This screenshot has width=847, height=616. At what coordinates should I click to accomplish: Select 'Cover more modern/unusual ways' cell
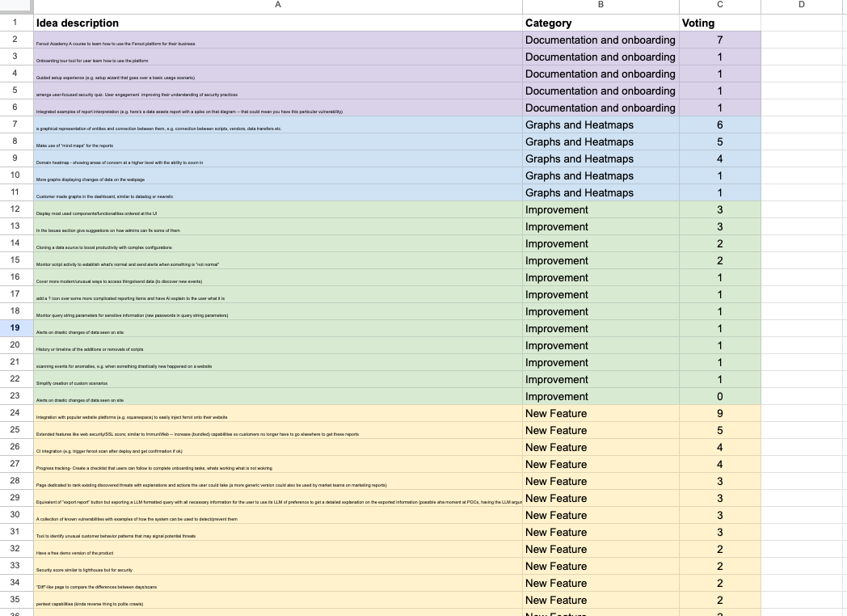coord(278,277)
